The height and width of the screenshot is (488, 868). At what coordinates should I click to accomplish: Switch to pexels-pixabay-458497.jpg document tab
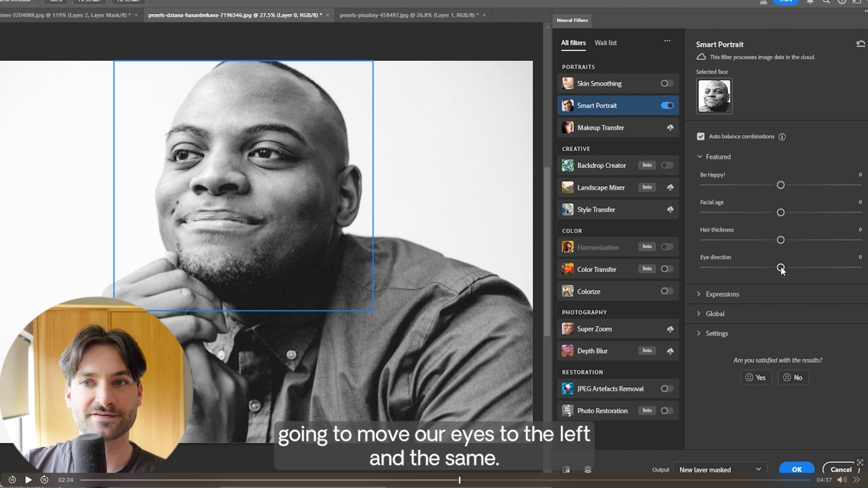pyautogui.click(x=409, y=15)
